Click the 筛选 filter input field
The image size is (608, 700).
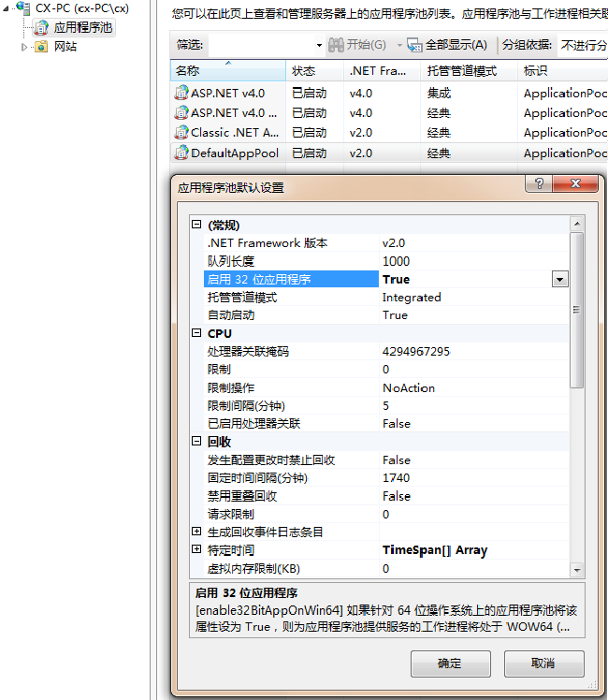tap(261, 45)
